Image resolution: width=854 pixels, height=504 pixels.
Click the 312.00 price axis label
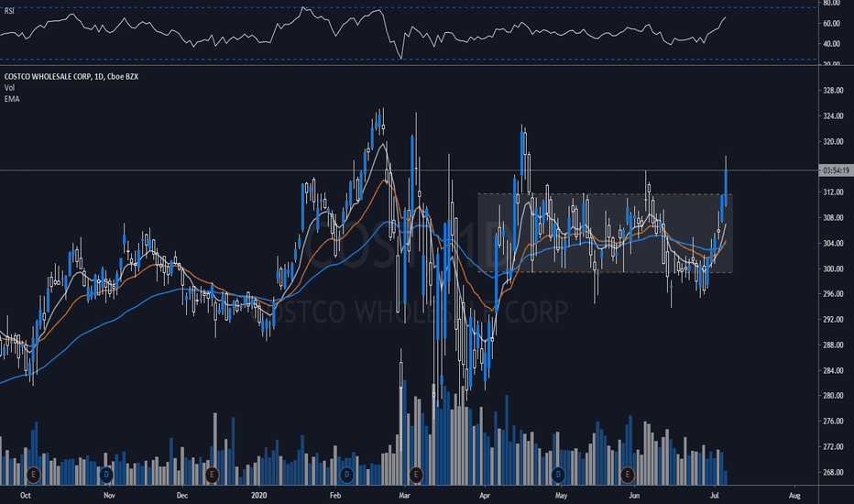tap(833, 192)
